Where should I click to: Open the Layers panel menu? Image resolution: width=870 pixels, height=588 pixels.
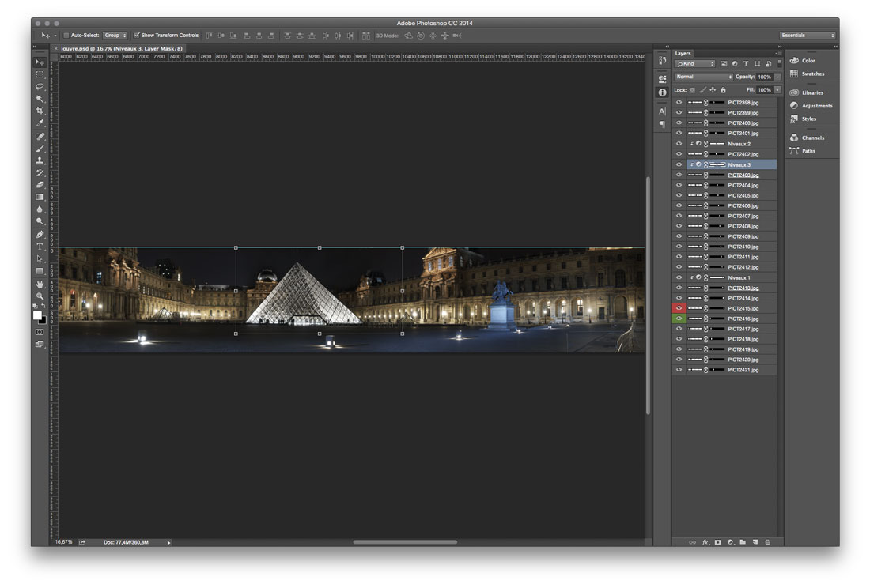coord(778,54)
